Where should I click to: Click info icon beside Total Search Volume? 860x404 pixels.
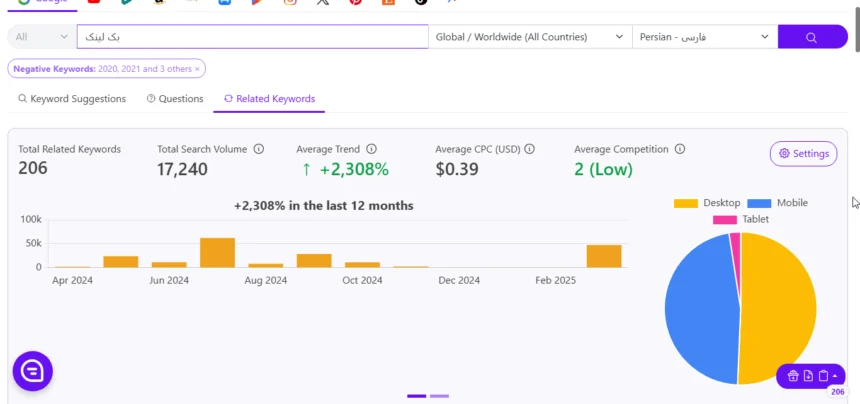click(x=259, y=149)
